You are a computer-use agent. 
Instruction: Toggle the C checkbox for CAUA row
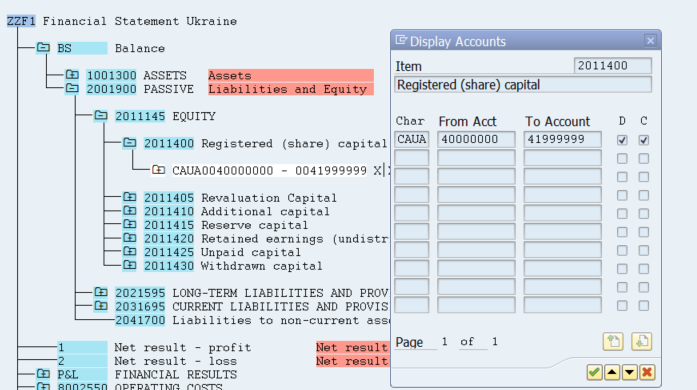(x=643, y=140)
